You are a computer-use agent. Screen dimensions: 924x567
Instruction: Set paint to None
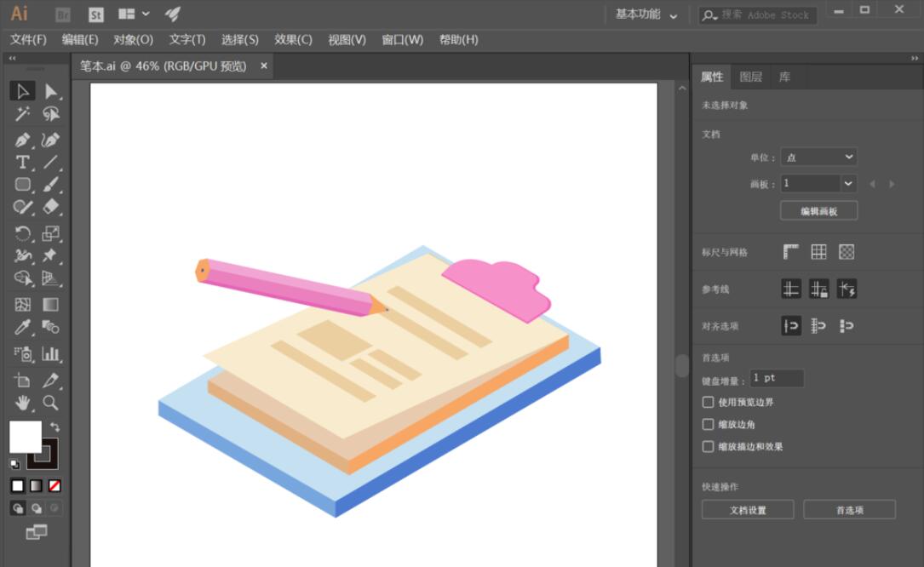pos(55,485)
